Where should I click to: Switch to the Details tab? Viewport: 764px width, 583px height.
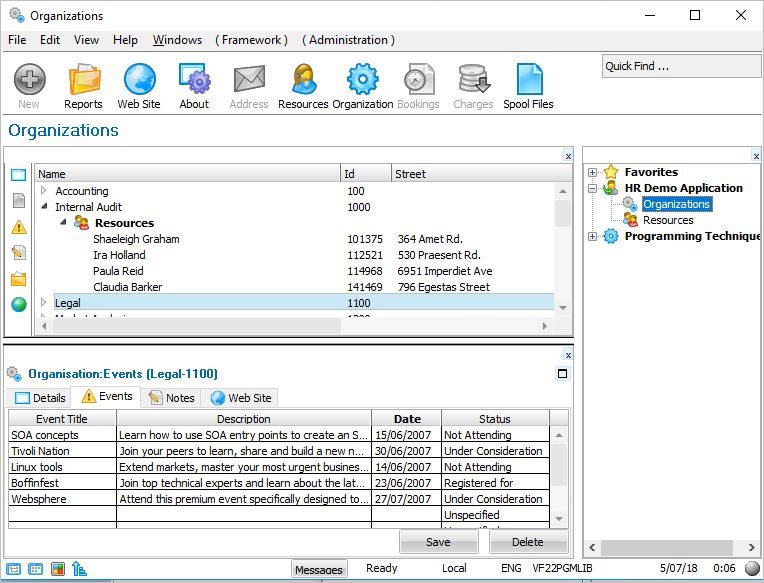click(41, 398)
